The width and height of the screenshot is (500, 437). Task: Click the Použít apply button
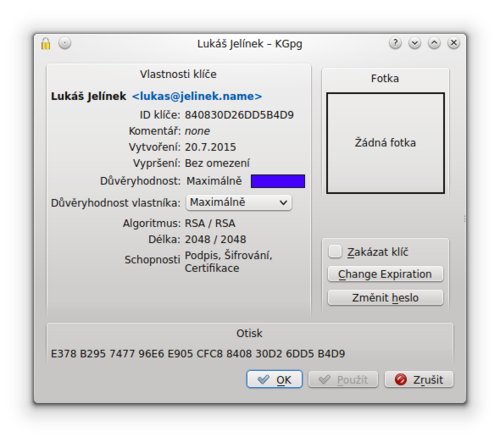tap(343, 379)
